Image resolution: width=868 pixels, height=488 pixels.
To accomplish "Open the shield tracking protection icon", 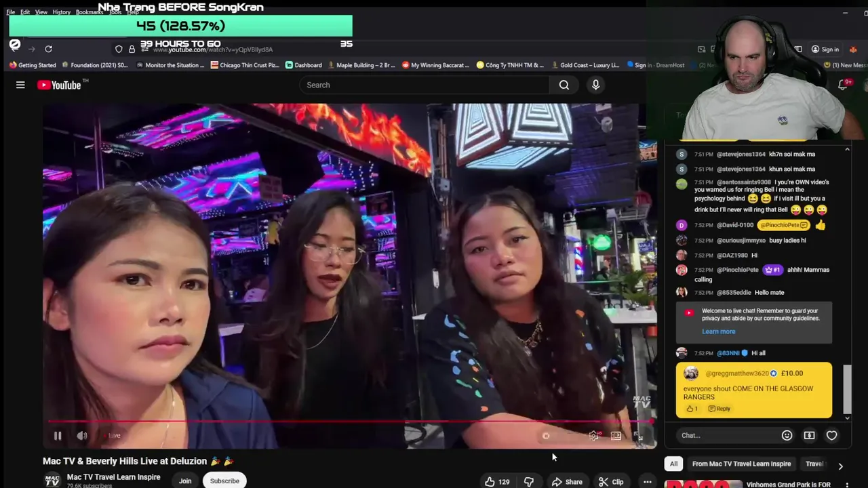I will point(119,49).
